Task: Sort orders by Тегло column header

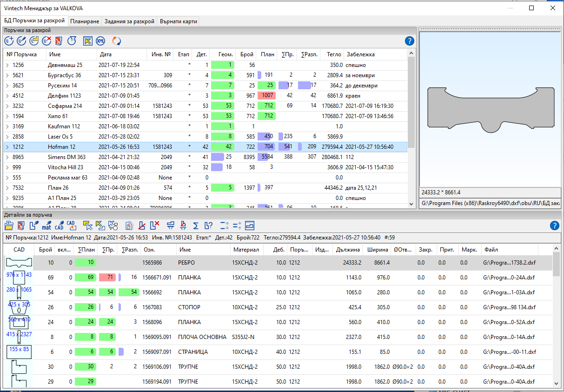Action: coord(332,54)
